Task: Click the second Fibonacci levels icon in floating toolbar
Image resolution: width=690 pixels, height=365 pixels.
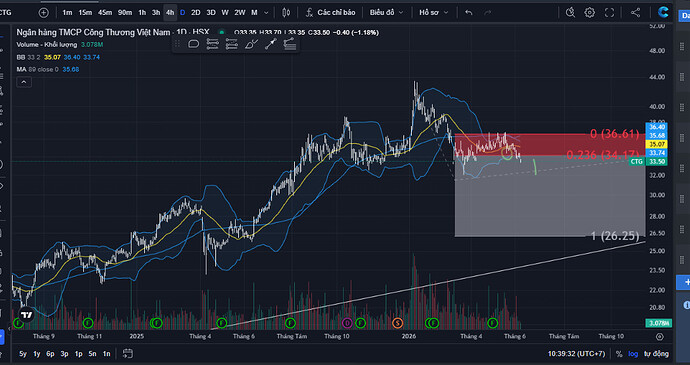Action: point(231,44)
